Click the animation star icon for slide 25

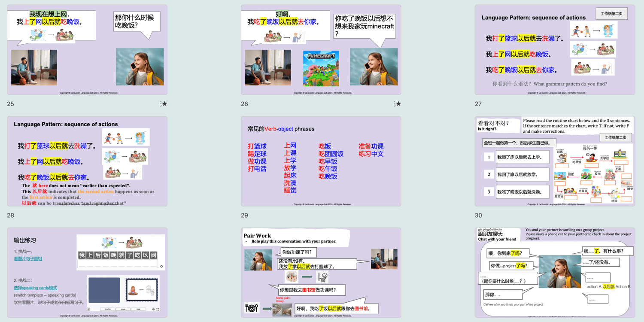click(164, 104)
